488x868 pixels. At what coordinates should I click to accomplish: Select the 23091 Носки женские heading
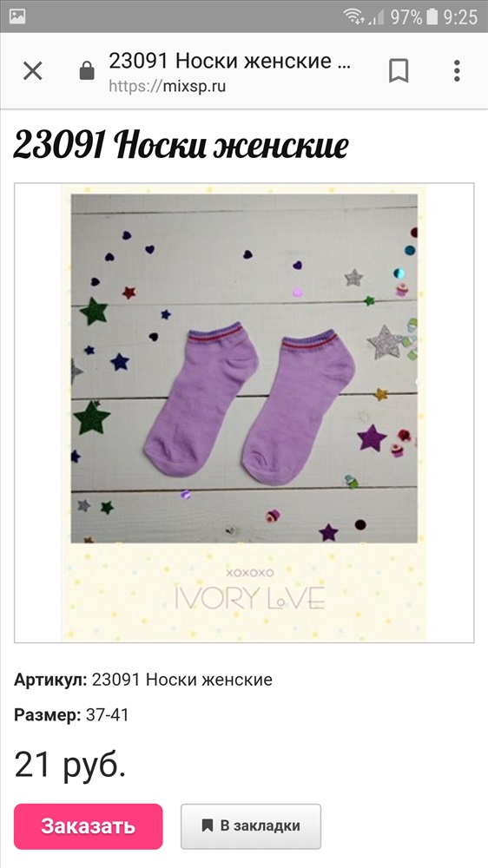pyautogui.click(x=181, y=146)
